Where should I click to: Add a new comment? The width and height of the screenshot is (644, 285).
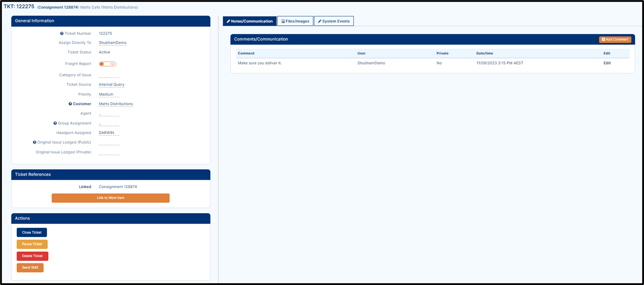tap(615, 40)
